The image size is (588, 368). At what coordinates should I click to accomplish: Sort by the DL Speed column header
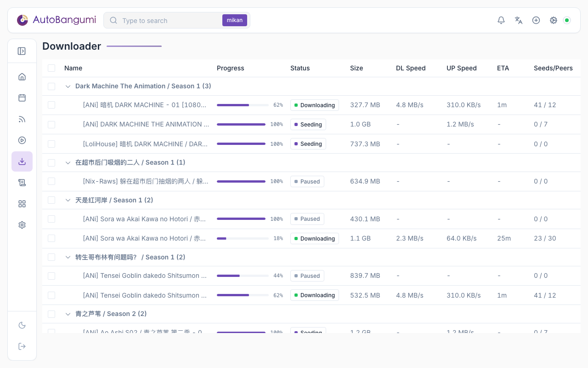click(411, 68)
